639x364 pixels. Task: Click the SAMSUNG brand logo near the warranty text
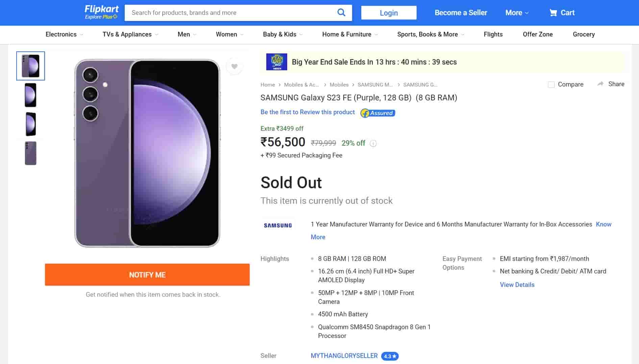pos(278,225)
